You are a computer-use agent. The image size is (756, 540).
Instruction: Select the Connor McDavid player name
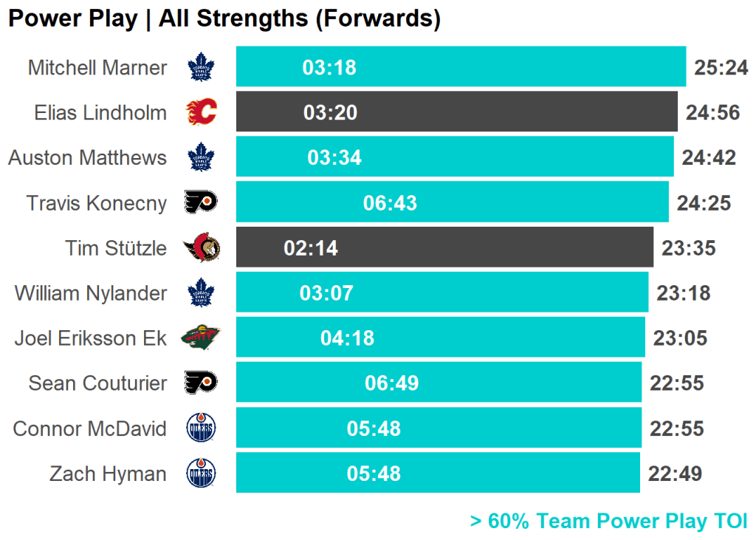(89, 429)
